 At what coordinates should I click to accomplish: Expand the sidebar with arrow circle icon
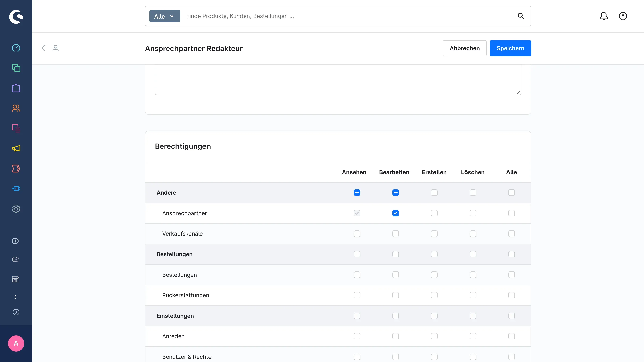click(x=16, y=312)
